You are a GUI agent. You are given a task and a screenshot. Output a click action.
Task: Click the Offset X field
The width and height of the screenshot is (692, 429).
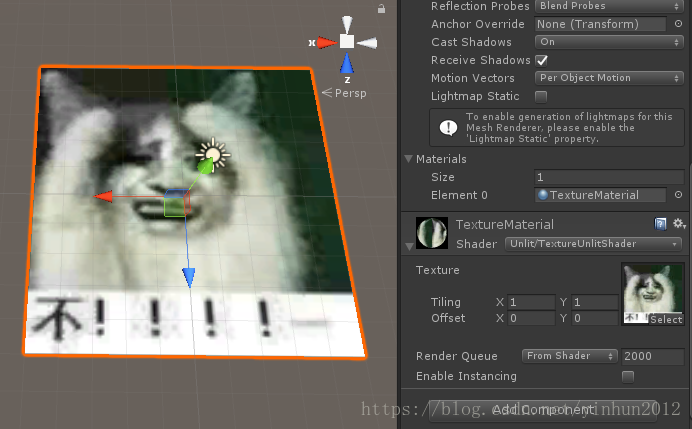[531, 318]
